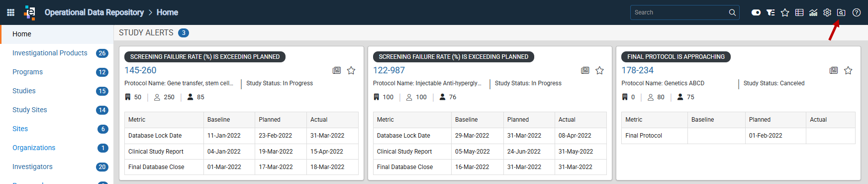Open Organizations in the sidebar
The width and height of the screenshot is (868, 184).
(34, 148)
